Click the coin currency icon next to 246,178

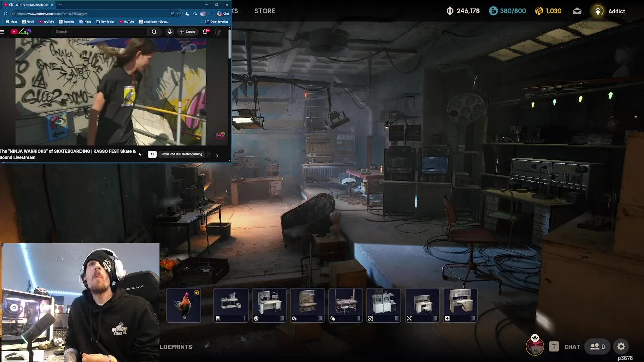point(450,11)
